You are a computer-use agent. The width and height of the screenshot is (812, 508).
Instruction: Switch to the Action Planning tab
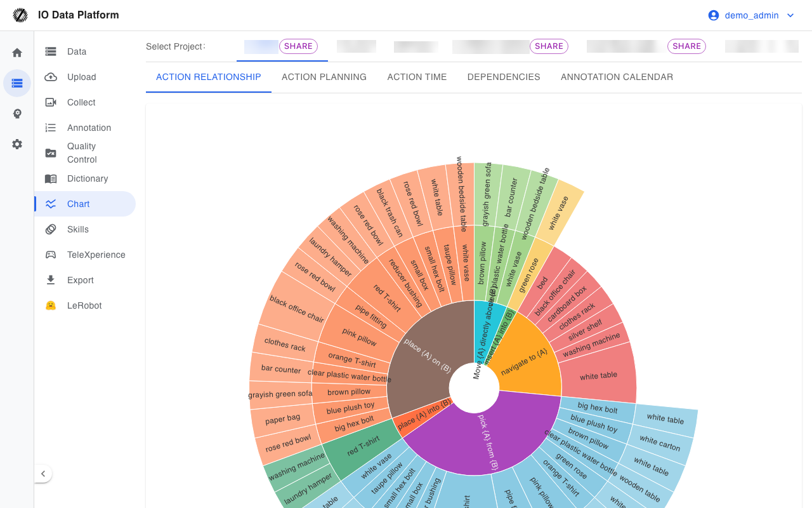coord(324,77)
